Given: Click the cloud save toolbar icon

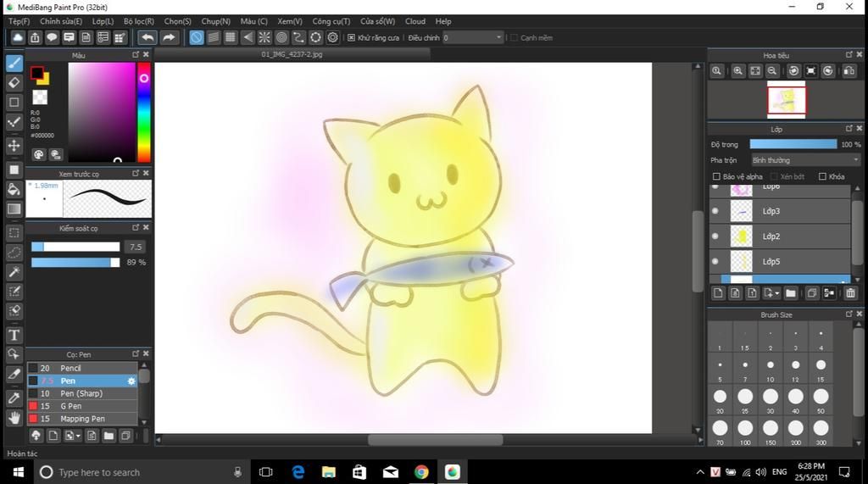Looking at the screenshot, I should tap(18, 37).
